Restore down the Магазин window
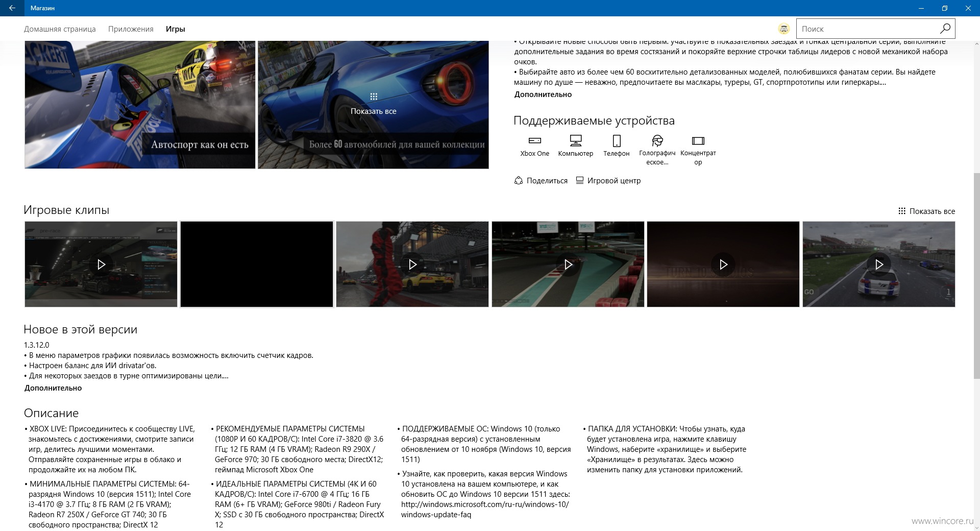 tap(944, 8)
